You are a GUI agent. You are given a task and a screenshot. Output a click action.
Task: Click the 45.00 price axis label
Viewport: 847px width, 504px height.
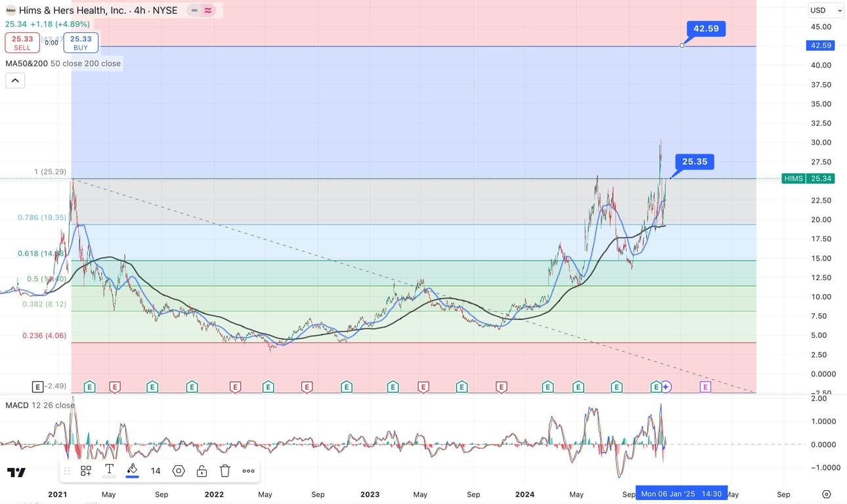[x=821, y=27]
